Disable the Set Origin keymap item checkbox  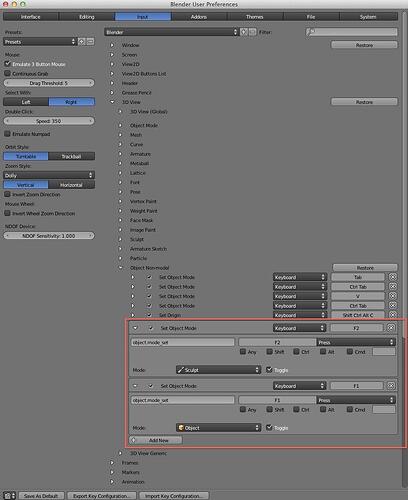[x=149, y=315]
